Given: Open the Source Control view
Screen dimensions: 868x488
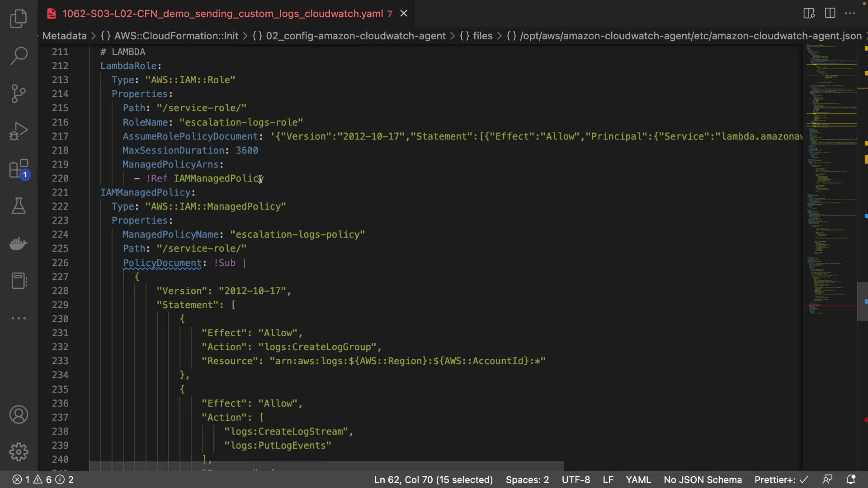Looking at the screenshot, I should [x=19, y=94].
